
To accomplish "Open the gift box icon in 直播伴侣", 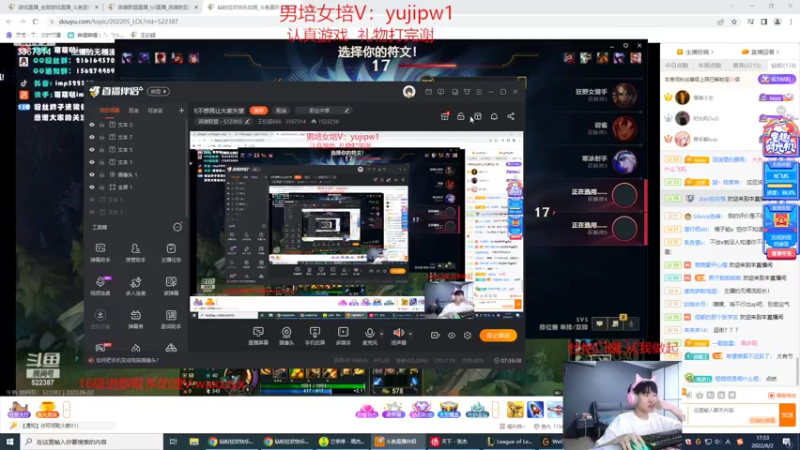I will pyautogui.click(x=445, y=116).
